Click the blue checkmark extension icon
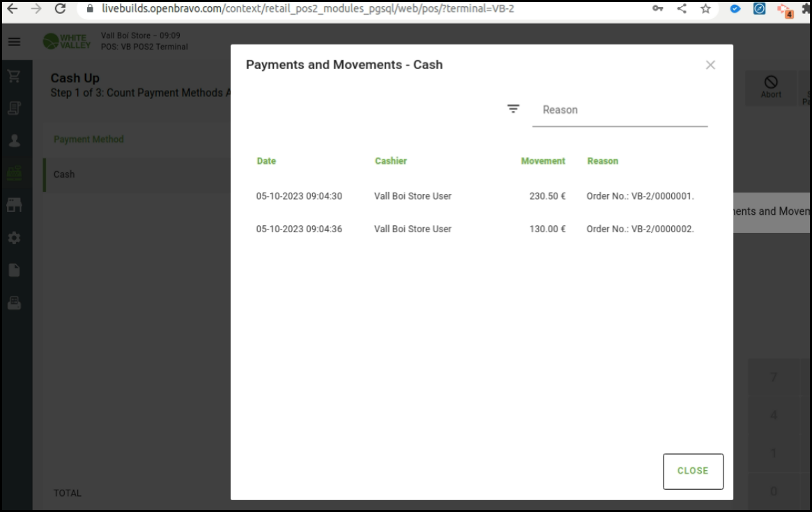The height and width of the screenshot is (512, 812). [735, 8]
